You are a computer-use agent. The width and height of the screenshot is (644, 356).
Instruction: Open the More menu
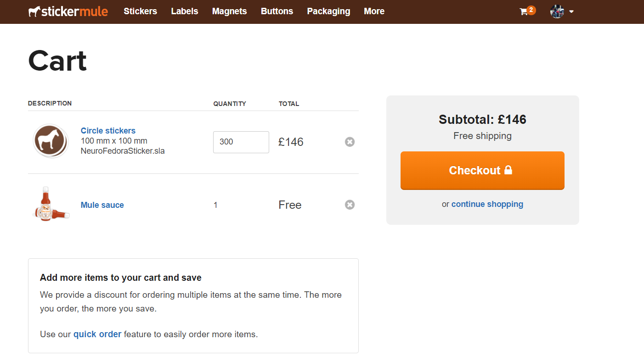[x=374, y=11]
